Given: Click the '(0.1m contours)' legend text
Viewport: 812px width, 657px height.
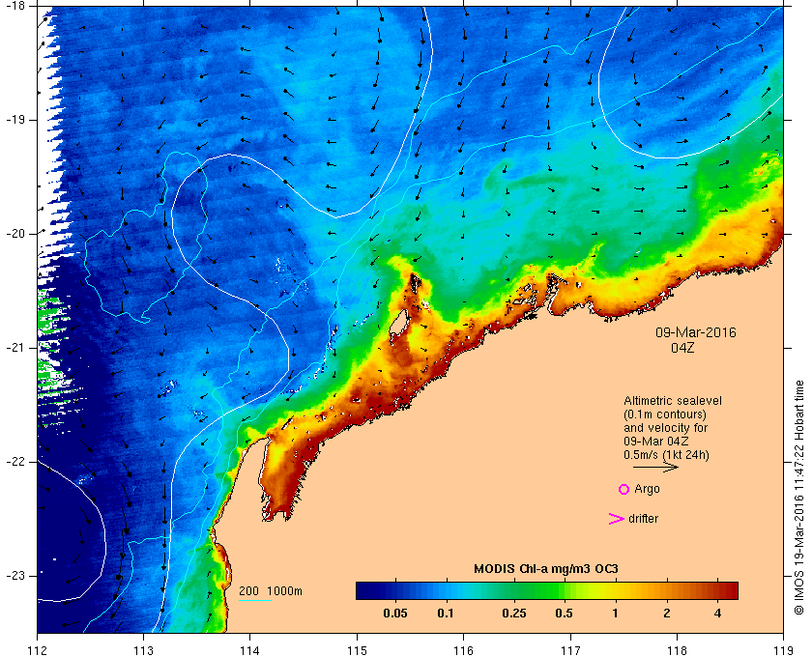Looking at the screenshot, I should click(665, 414).
